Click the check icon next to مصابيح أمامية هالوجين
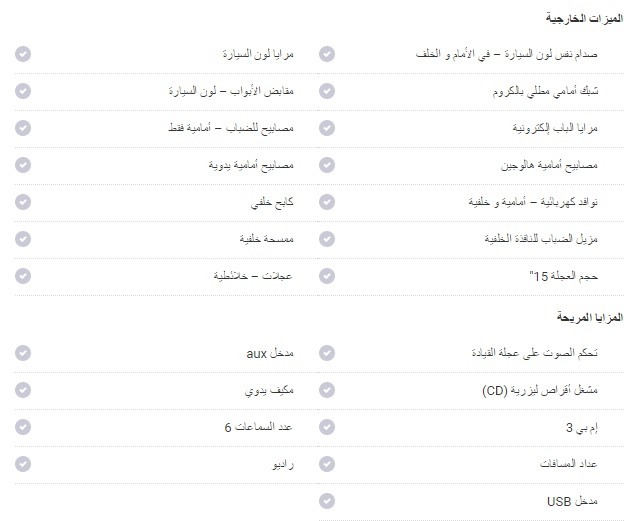This screenshot has height=521, width=639. (327, 165)
